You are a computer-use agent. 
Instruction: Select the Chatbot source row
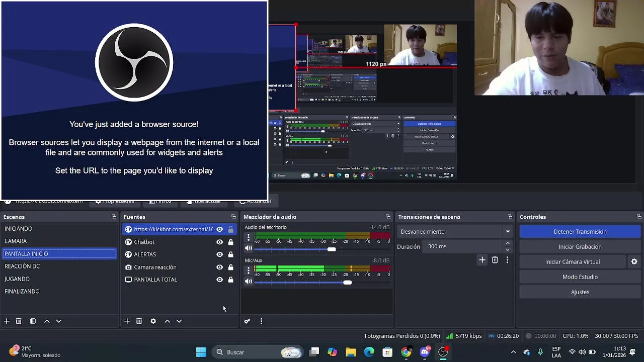tap(179, 242)
